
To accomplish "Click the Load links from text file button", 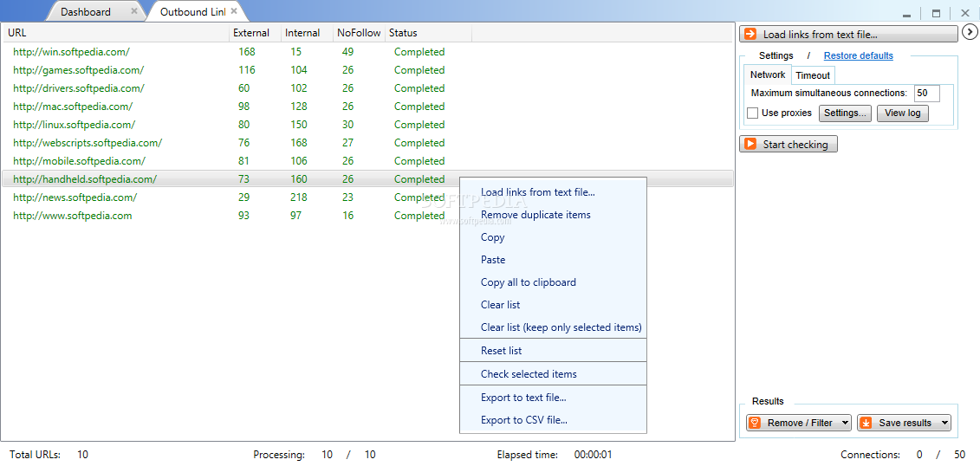I will 848,35.
